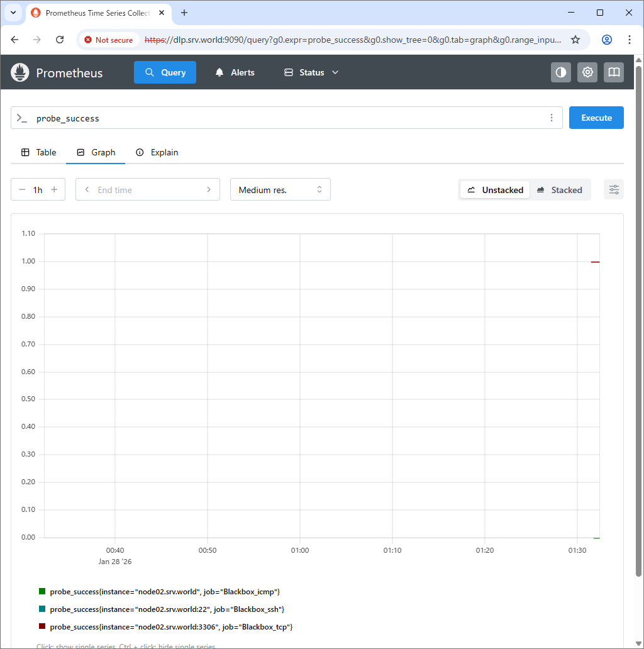Click the red series line at 1.00
The image size is (644, 649).
click(x=595, y=262)
